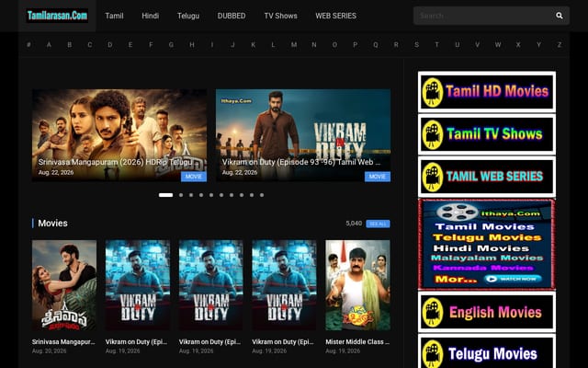Filter titles by letter D

point(110,45)
